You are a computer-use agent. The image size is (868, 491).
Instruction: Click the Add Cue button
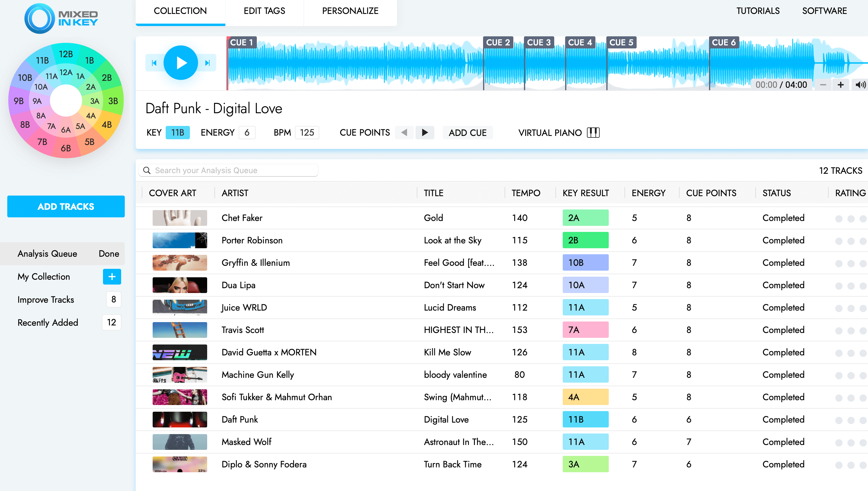click(x=467, y=132)
